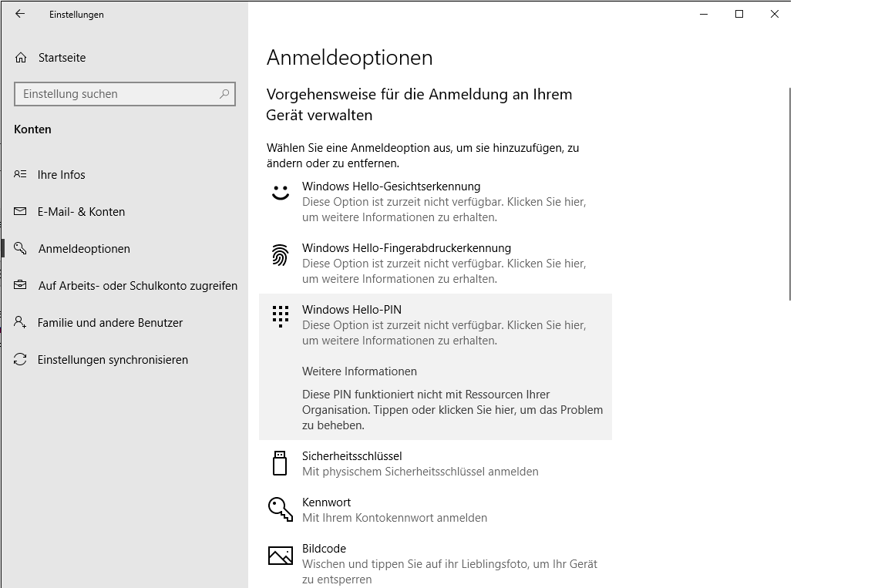Maximize the Einstellungen window
The width and height of the screenshot is (888, 588).
point(739,14)
